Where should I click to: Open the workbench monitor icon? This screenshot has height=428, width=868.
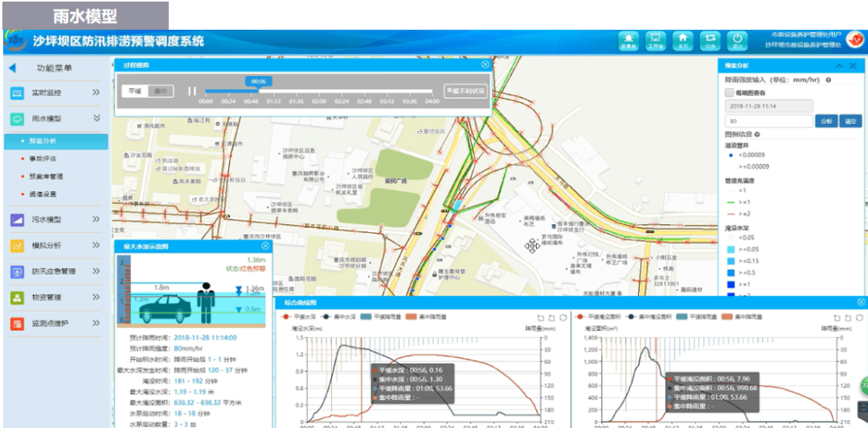[655, 40]
